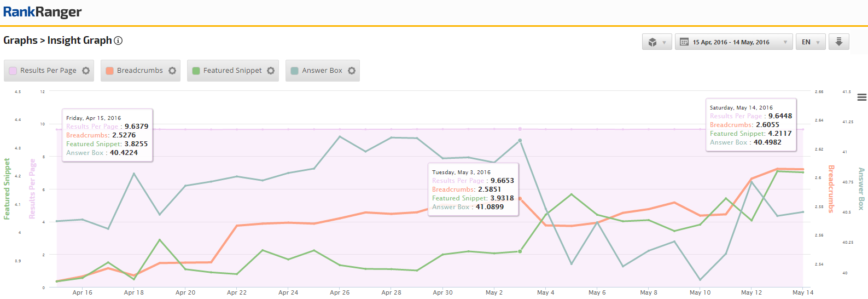Screen dimensions: 868x299
Task: Click the Answer Box vertical axis title
Action: [861, 189]
